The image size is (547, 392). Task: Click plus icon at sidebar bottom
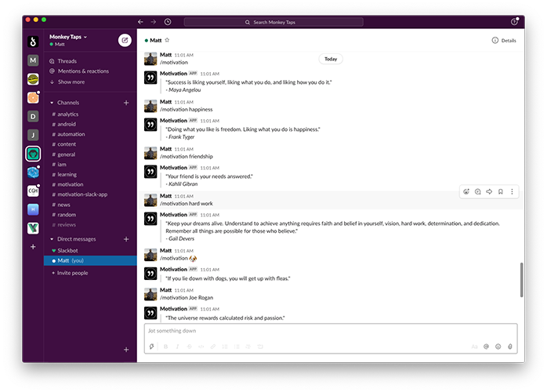click(126, 350)
